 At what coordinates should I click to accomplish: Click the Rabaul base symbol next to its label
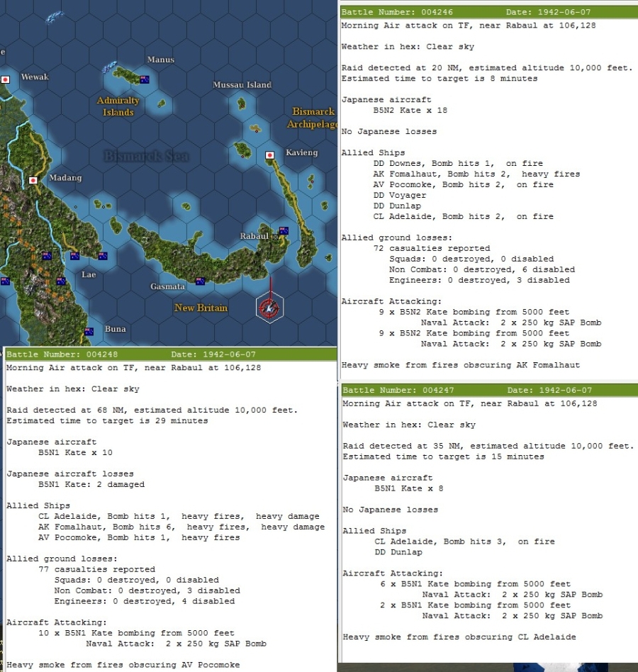(276, 237)
